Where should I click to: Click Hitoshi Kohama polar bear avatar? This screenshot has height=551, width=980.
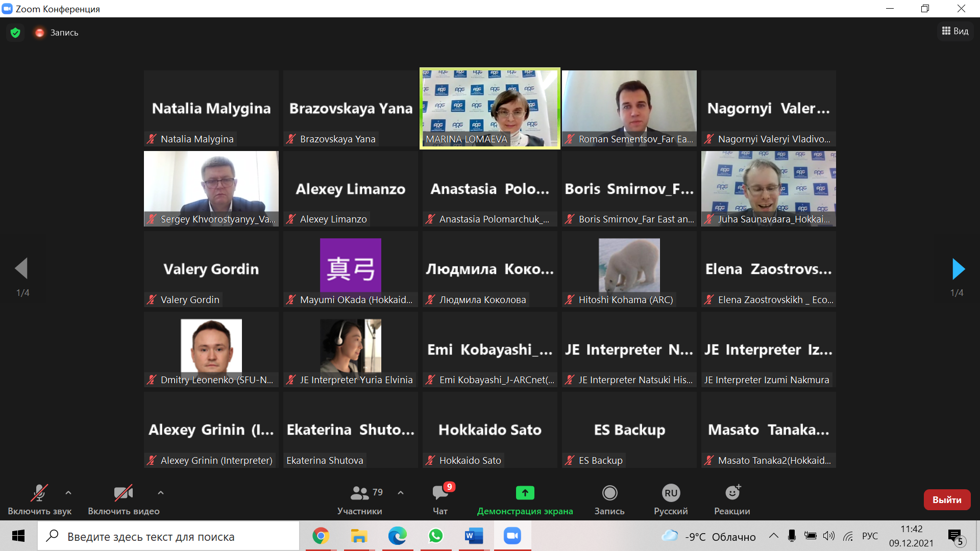629,265
